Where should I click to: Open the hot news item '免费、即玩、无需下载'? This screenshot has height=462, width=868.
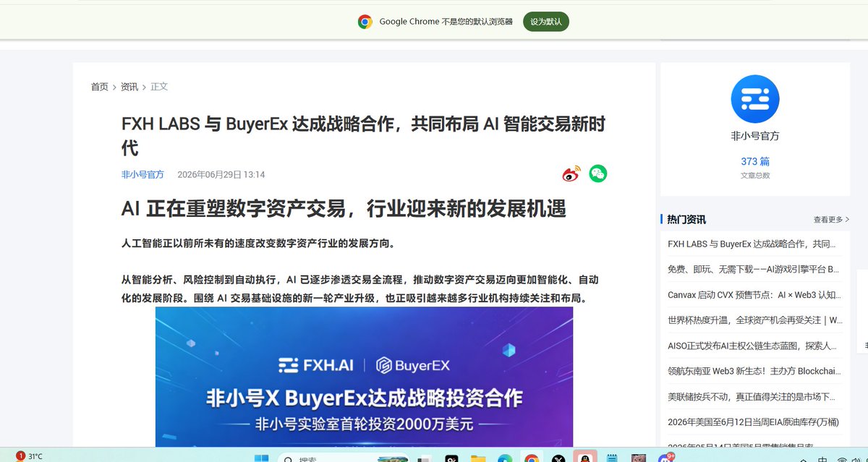[753, 269]
